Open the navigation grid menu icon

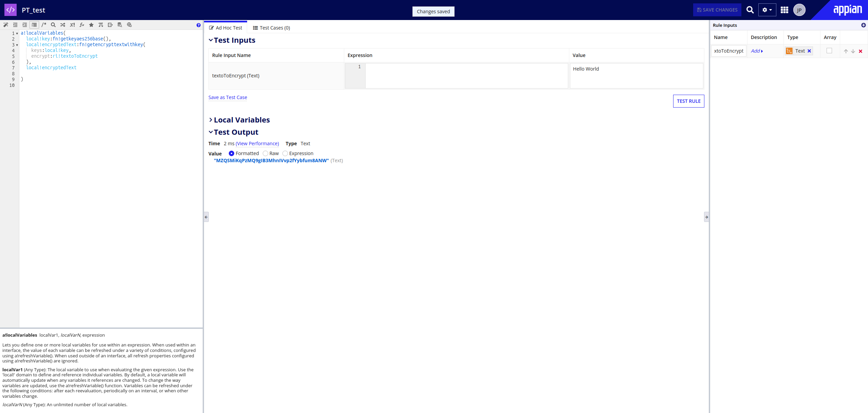[784, 10]
